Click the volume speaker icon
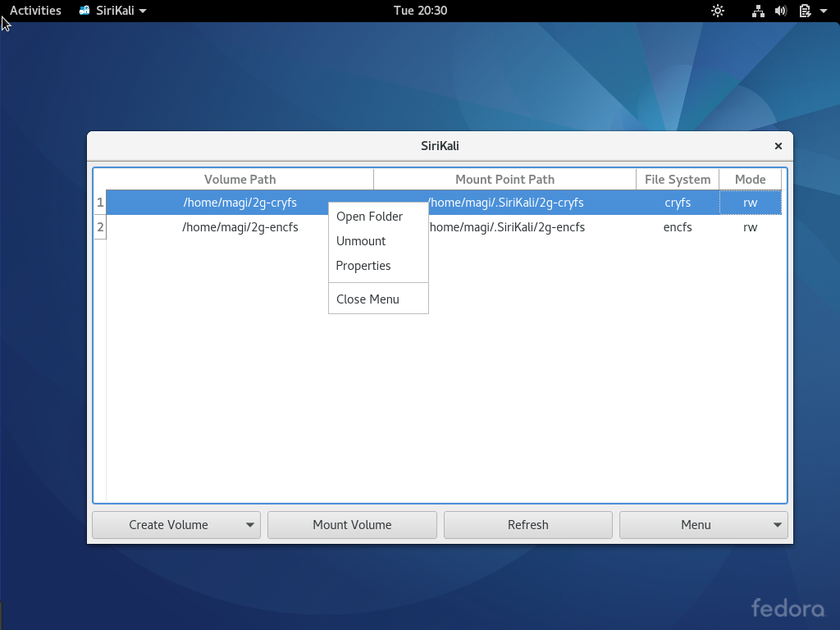840x630 pixels. click(781, 11)
